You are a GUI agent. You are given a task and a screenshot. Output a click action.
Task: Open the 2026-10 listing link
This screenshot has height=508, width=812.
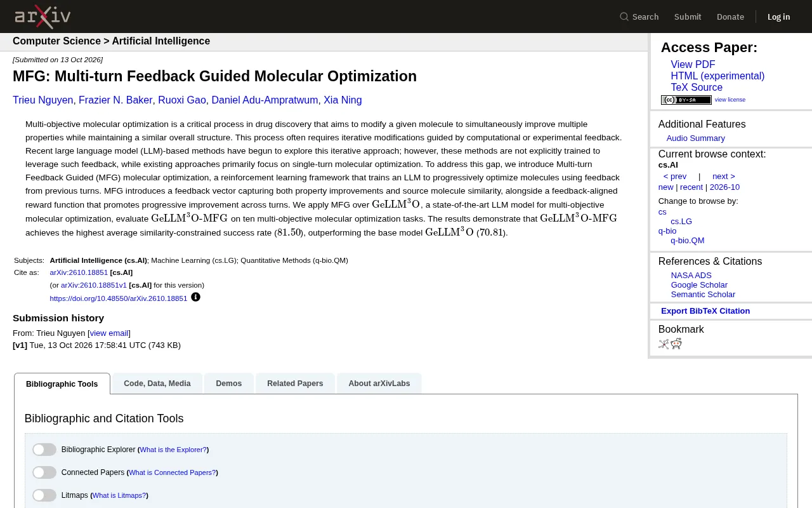(724, 187)
